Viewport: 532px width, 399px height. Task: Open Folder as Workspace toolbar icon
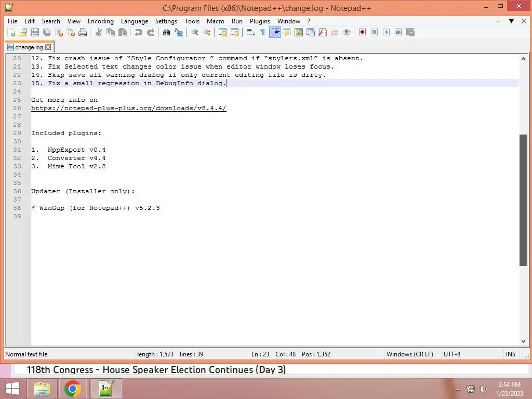click(x=335, y=32)
